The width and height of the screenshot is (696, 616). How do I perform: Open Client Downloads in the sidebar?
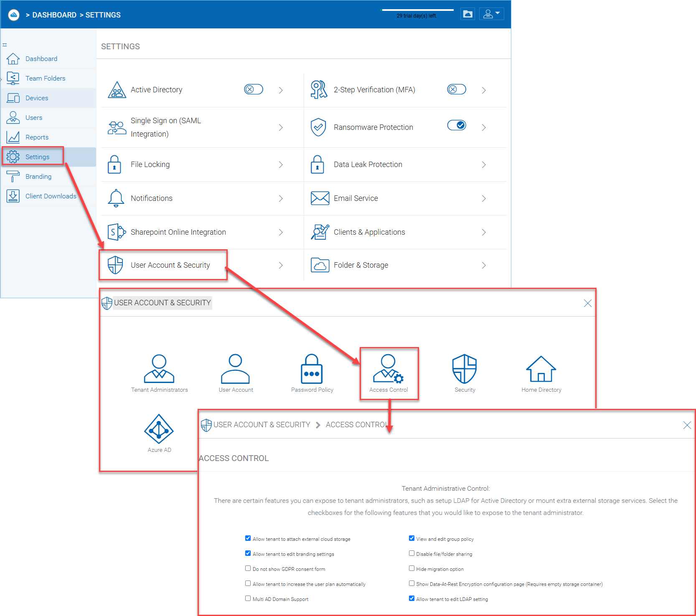[48, 196]
